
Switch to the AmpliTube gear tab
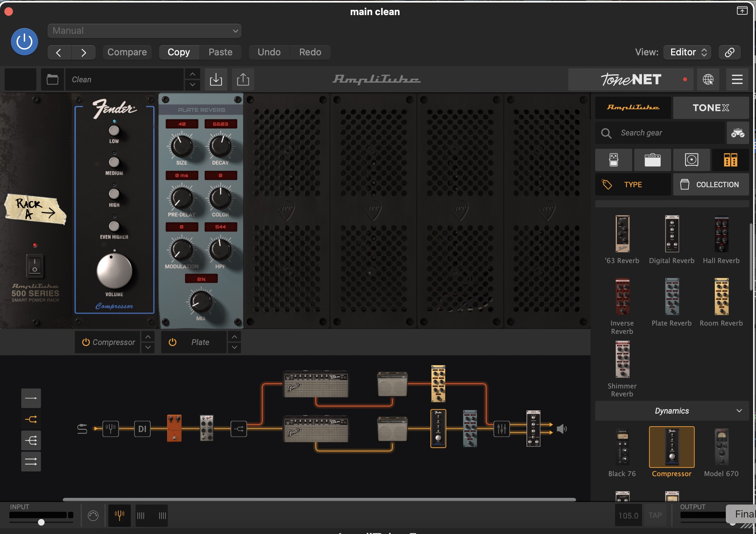point(633,107)
